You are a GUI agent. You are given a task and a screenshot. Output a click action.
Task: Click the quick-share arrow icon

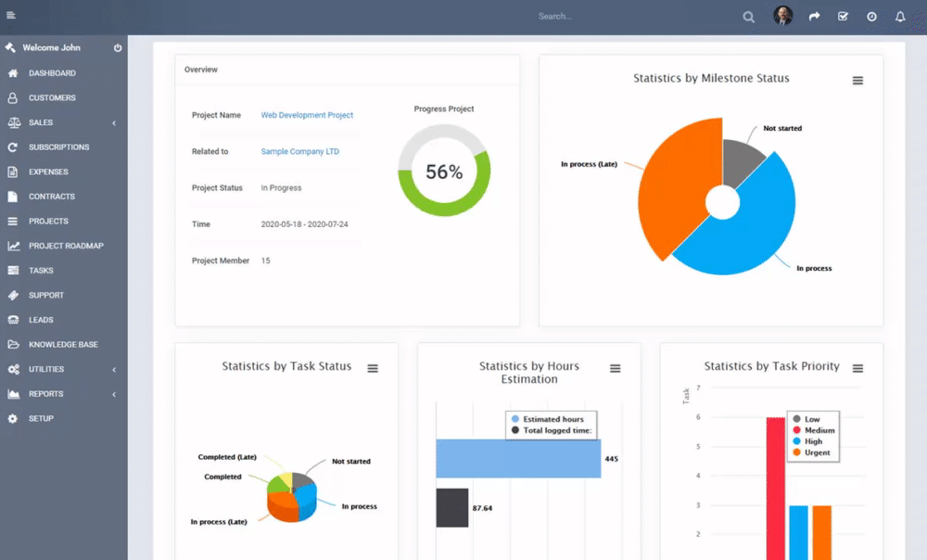814,16
